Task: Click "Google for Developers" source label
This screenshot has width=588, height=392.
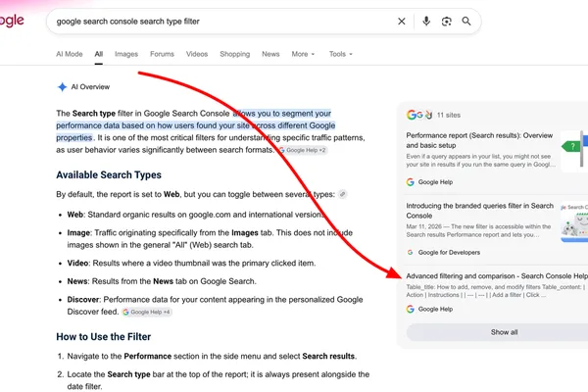Action: (x=449, y=253)
